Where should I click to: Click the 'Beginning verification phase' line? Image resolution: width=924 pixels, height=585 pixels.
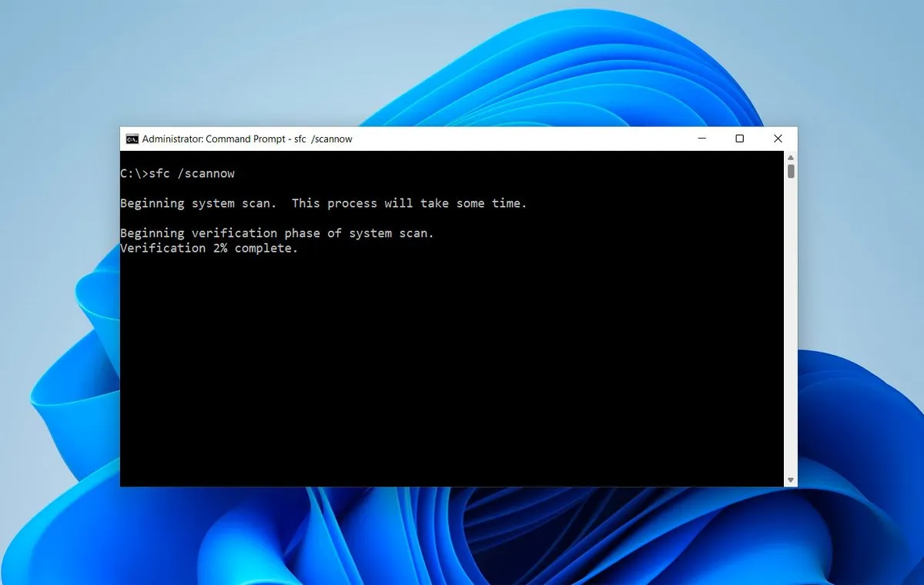click(x=277, y=233)
